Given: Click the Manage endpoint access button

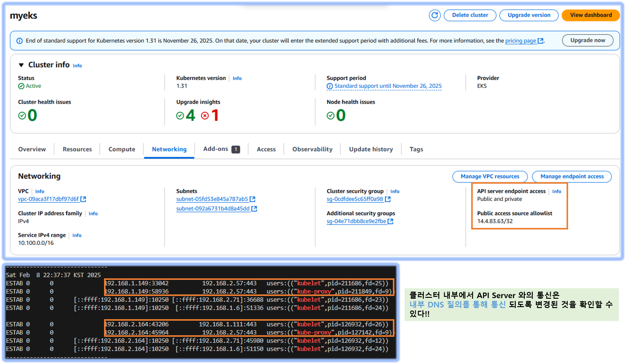Looking at the screenshot, I should (572, 176).
